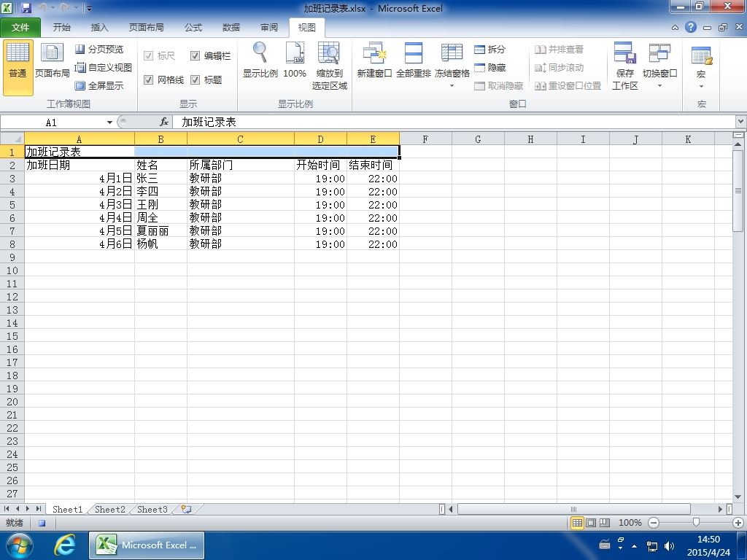
Task: Click the insert function fx icon
Action: 164,122
